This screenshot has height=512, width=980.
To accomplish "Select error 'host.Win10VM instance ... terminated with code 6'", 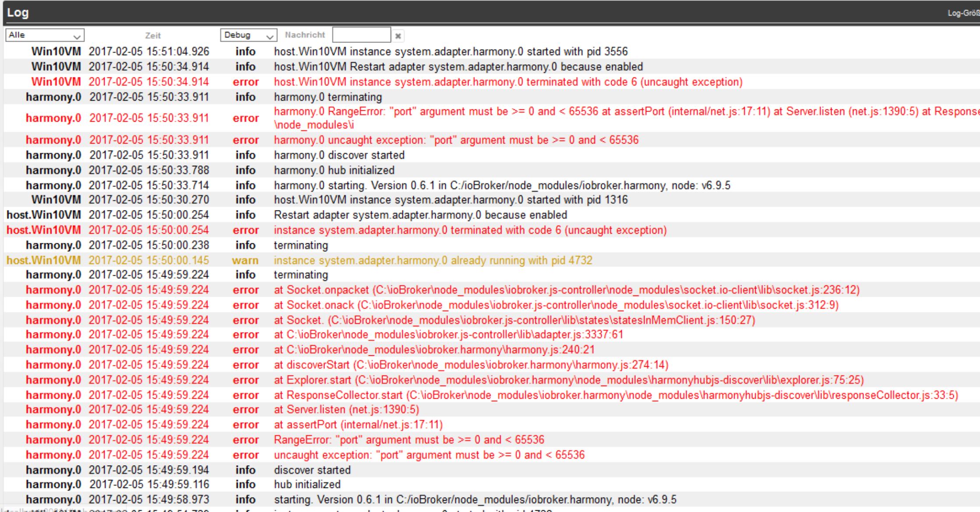I will click(508, 82).
